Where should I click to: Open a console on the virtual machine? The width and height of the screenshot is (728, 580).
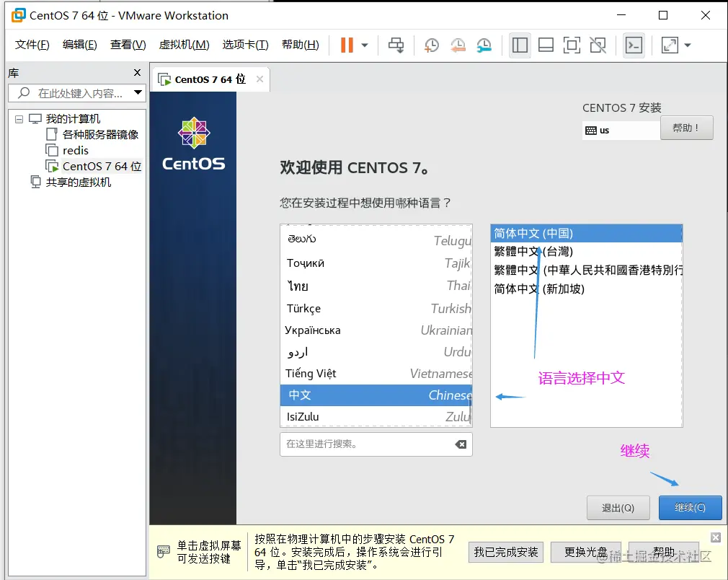pyautogui.click(x=634, y=45)
